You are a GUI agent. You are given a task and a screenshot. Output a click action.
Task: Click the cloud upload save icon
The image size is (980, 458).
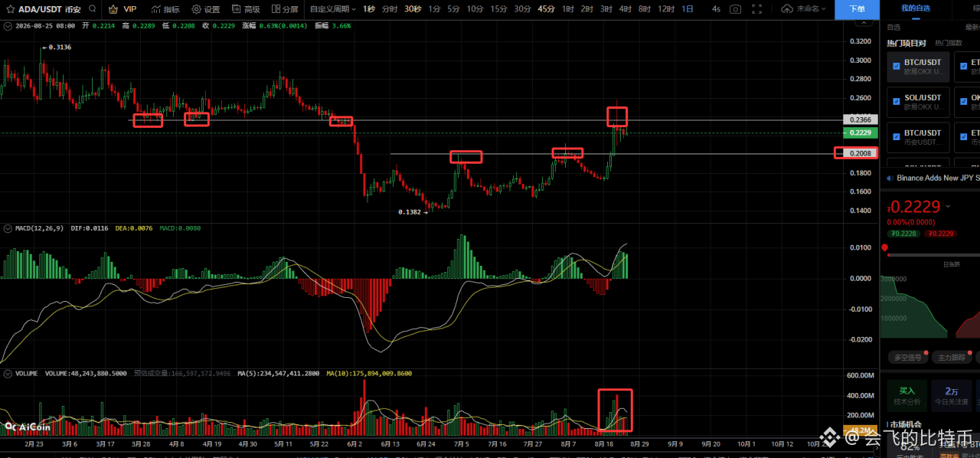pos(787,9)
